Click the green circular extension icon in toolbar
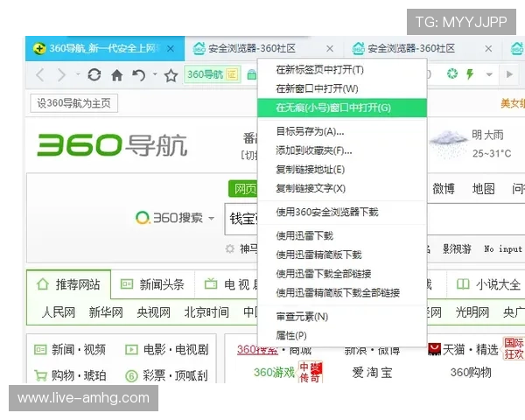This screenshot has height=420, width=525. [x=452, y=73]
